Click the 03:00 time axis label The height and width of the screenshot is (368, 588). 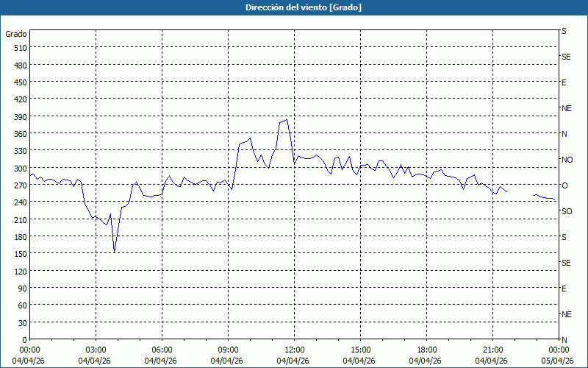tap(96, 350)
